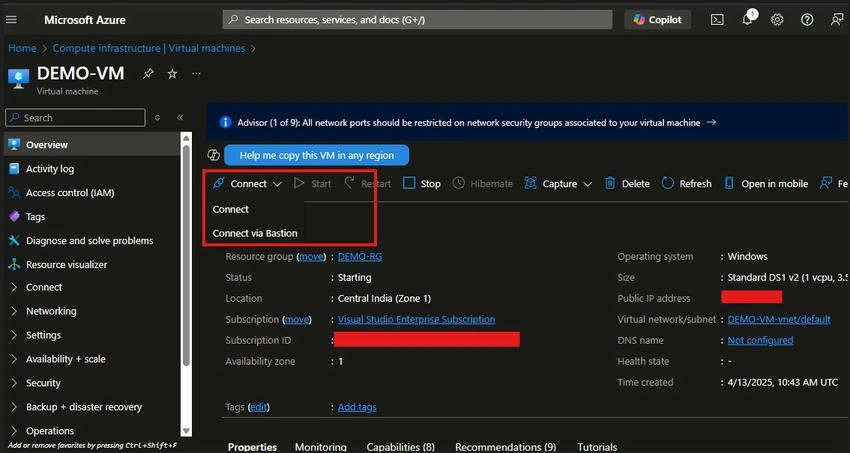The width and height of the screenshot is (850, 453).
Task: Delete the virtual machine
Action: click(x=627, y=184)
